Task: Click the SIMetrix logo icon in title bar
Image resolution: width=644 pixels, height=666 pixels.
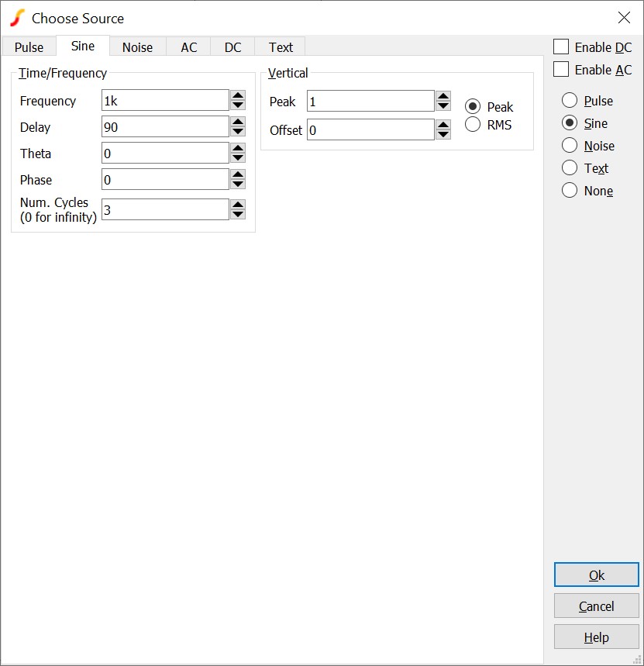Action: (x=17, y=18)
